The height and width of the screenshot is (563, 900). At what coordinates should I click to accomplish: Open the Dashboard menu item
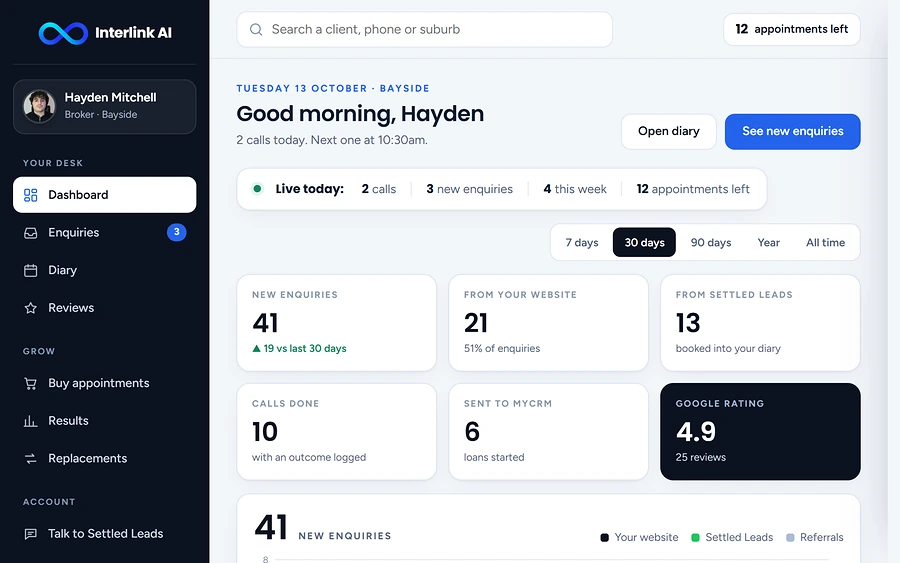pyautogui.click(x=104, y=195)
